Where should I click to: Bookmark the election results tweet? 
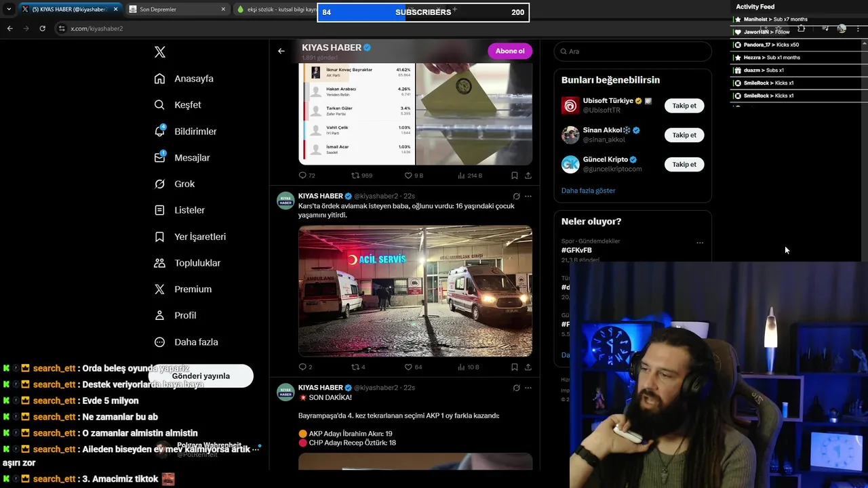[515, 176]
